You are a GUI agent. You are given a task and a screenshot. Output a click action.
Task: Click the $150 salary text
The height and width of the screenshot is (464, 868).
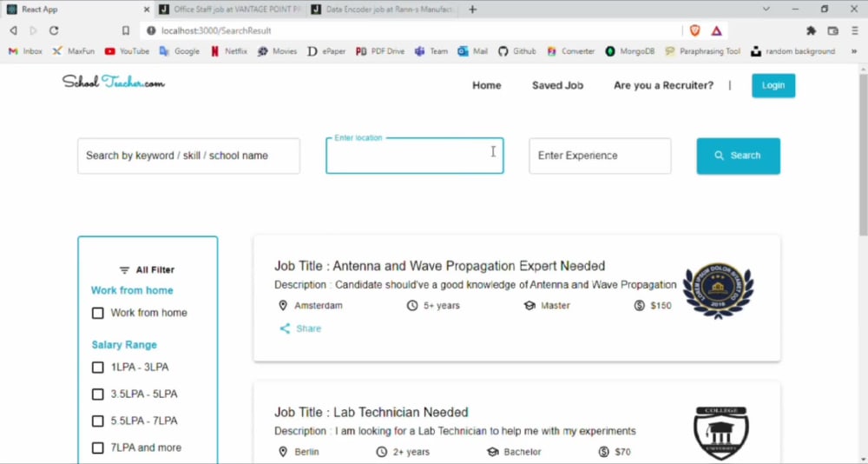[661, 306]
